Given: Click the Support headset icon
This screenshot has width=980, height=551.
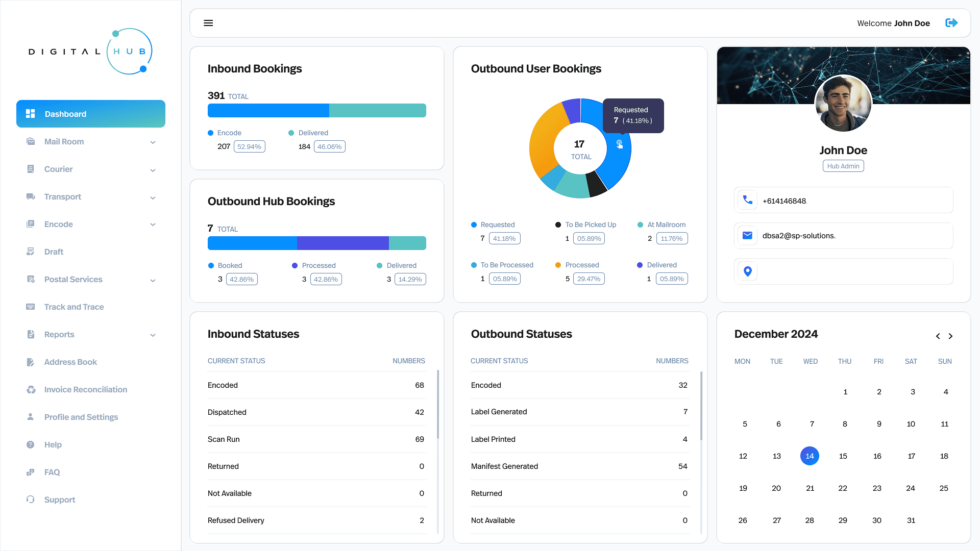Looking at the screenshot, I should tap(31, 499).
